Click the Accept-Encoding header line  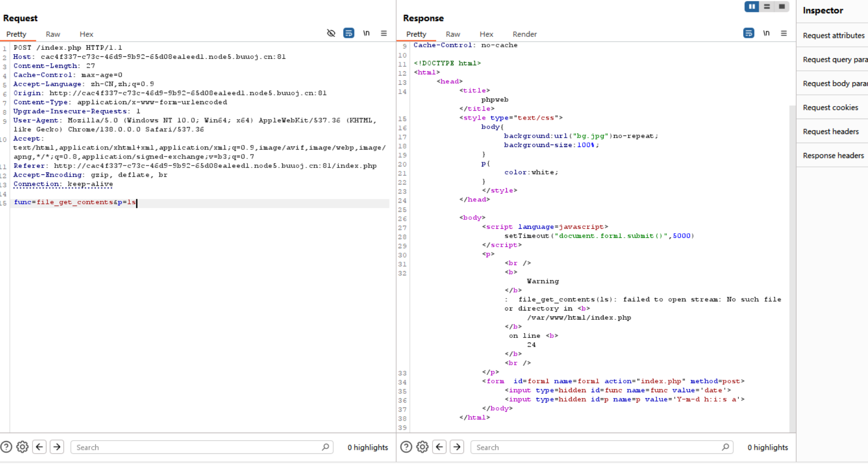tap(90, 175)
